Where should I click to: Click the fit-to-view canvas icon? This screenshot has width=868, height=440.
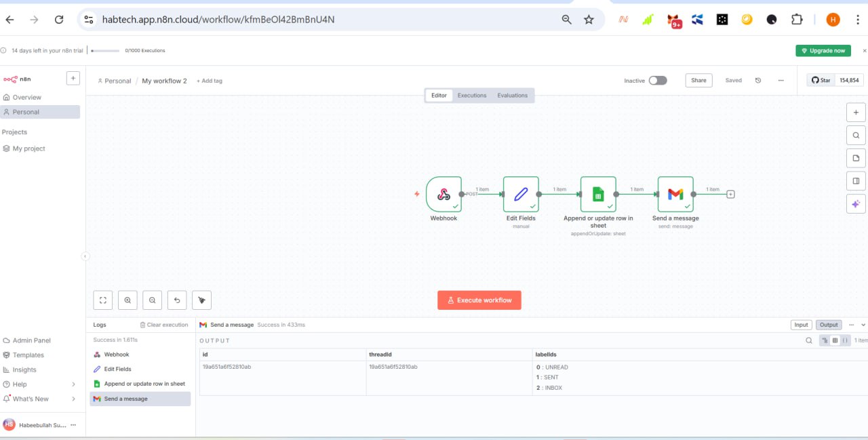(102, 300)
